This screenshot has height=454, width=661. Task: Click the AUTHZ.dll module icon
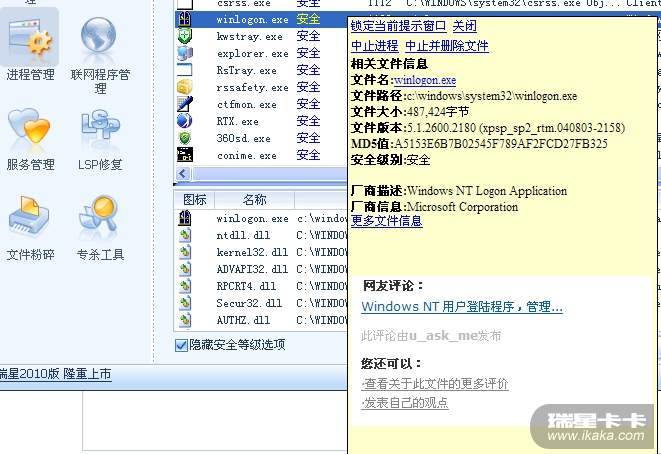click(x=185, y=320)
